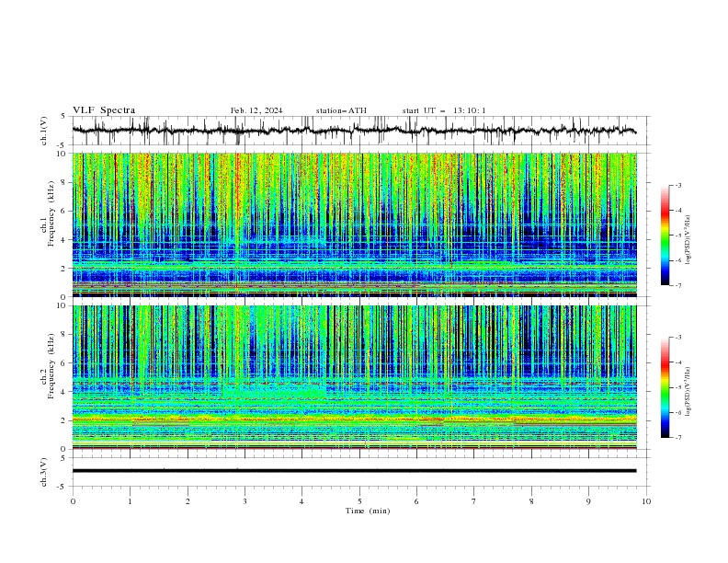Click the lower color bar's "log(PSD)(V²/Hz)" label
728x563 pixels.
click(x=688, y=391)
